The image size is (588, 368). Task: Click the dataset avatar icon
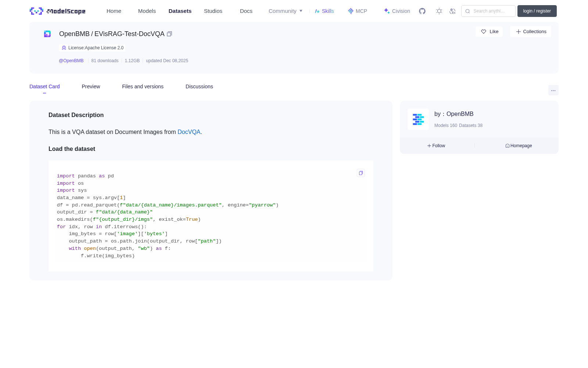(x=47, y=34)
